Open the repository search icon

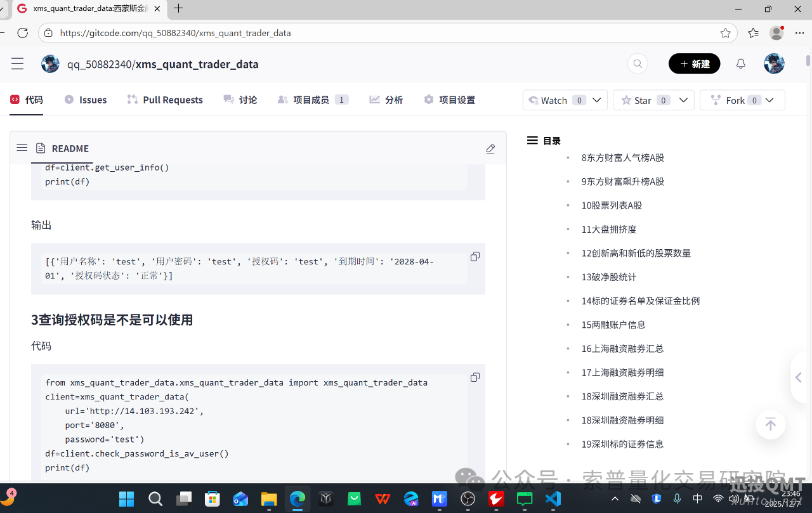tap(637, 63)
